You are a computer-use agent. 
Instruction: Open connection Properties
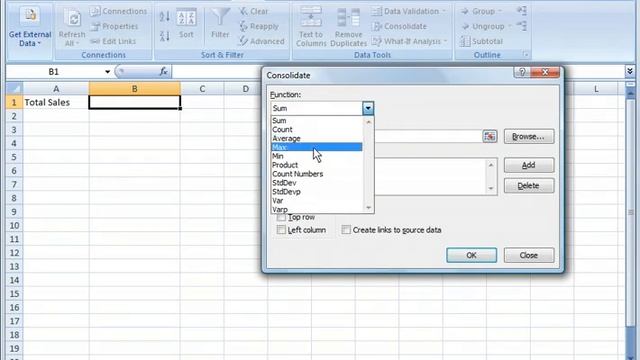point(114,27)
